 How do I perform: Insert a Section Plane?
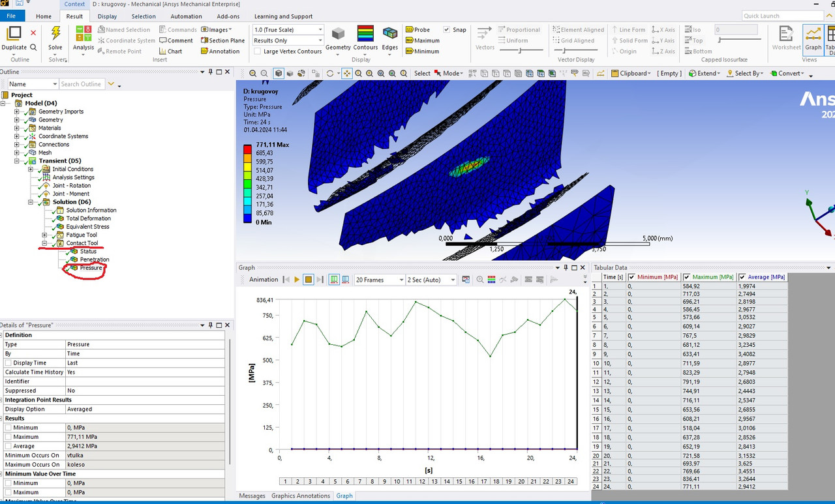222,40
